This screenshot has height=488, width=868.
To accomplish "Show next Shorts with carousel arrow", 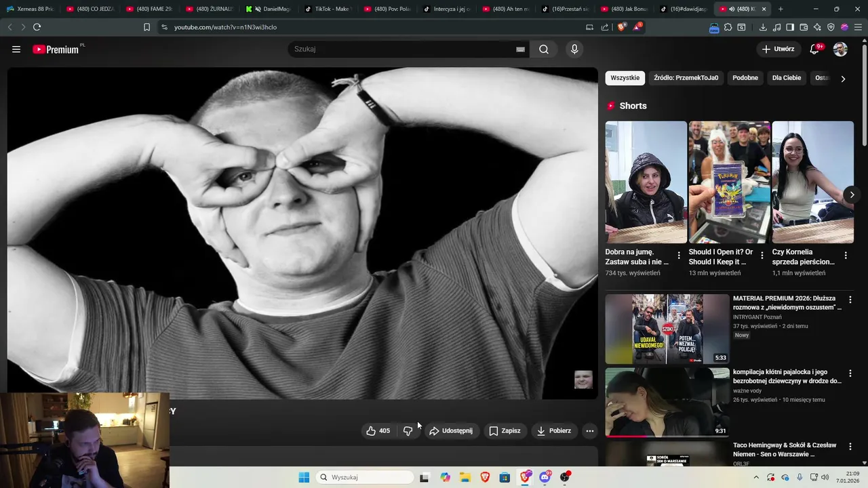I will click(852, 195).
